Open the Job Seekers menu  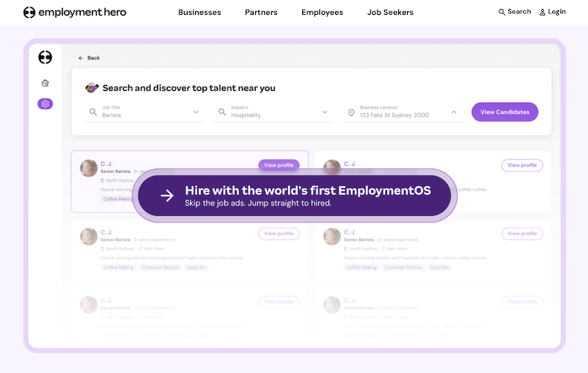[390, 13]
